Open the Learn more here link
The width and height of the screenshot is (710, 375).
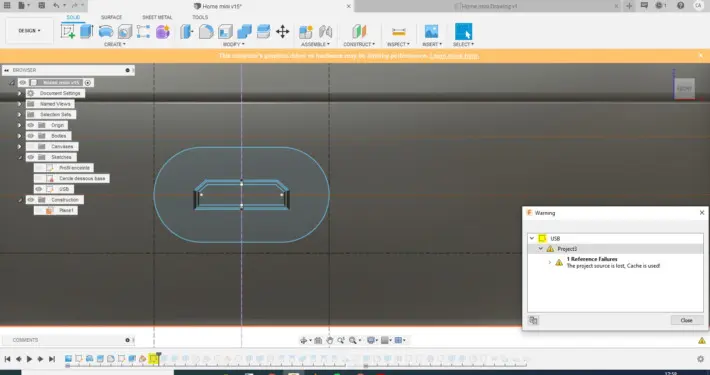coord(454,56)
